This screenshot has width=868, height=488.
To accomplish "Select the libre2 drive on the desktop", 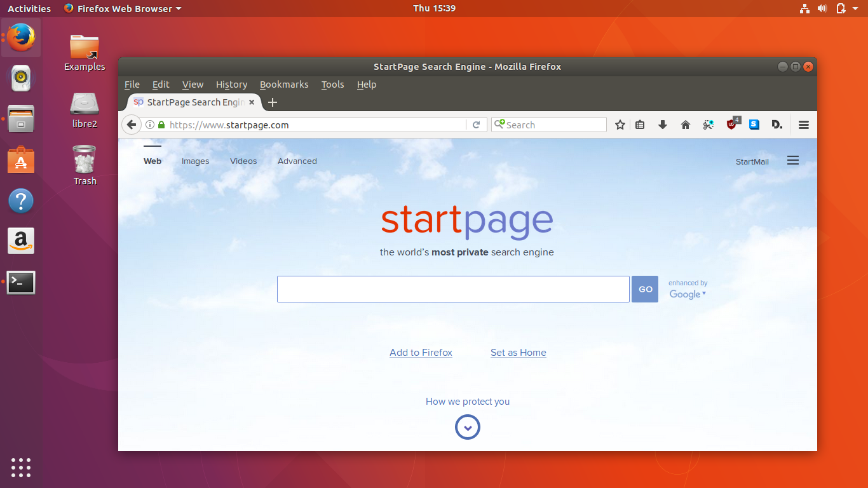I will point(85,110).
